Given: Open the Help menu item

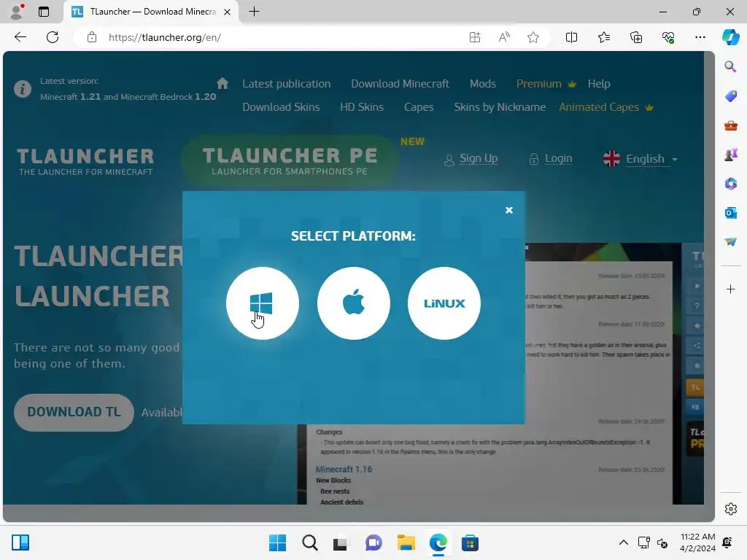Looking at the screenshot, I should [599, 84].
